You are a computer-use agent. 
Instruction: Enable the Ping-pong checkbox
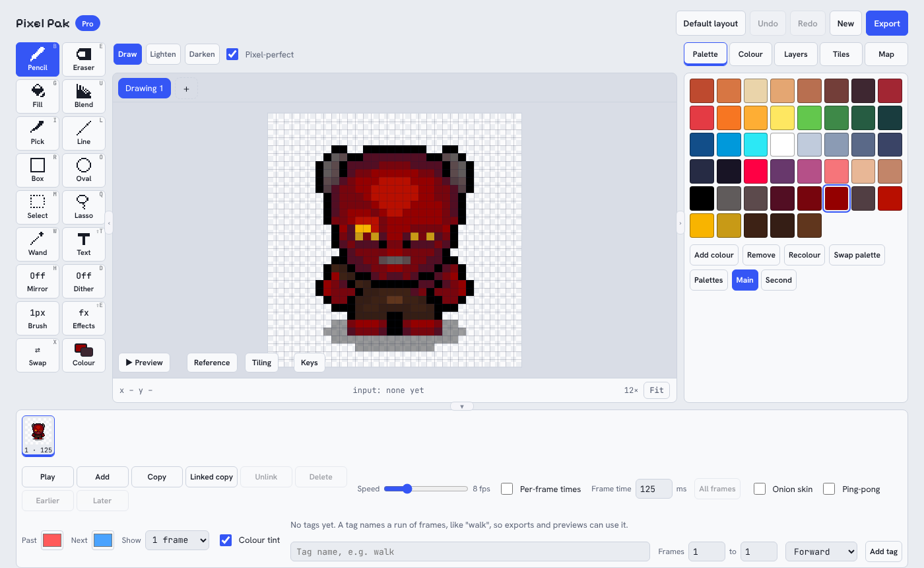tap(829, 489)
